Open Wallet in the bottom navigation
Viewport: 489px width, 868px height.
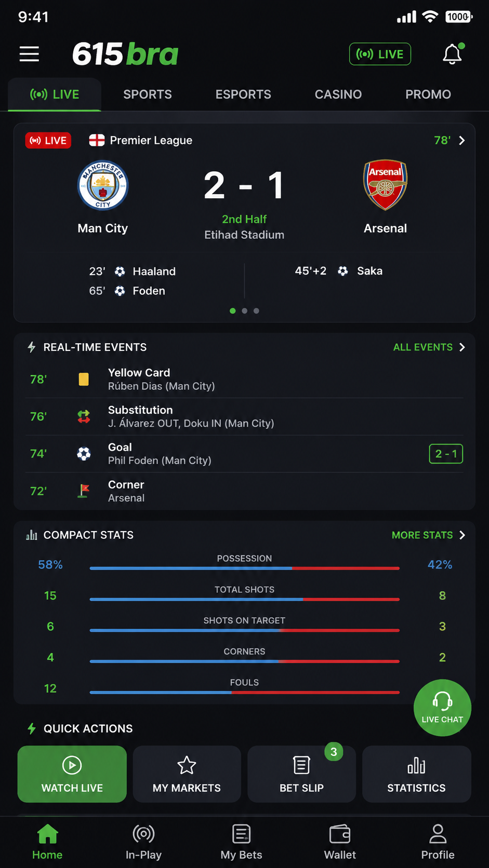340,842
